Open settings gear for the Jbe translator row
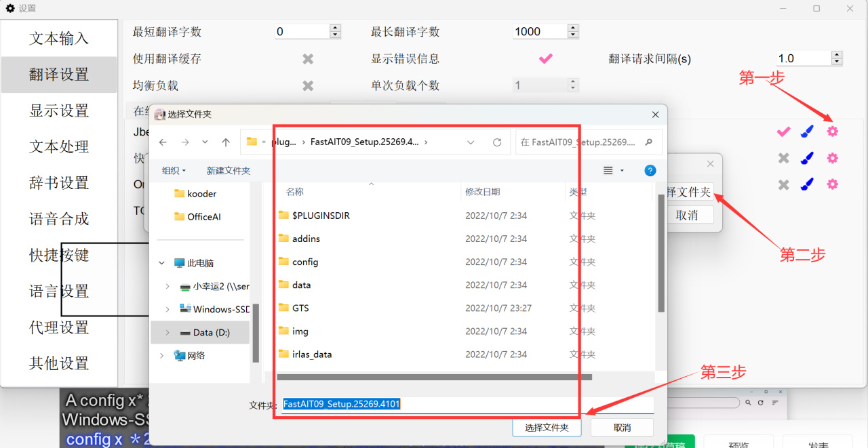This screenshot has width=868, height=448. coord(833,131)
